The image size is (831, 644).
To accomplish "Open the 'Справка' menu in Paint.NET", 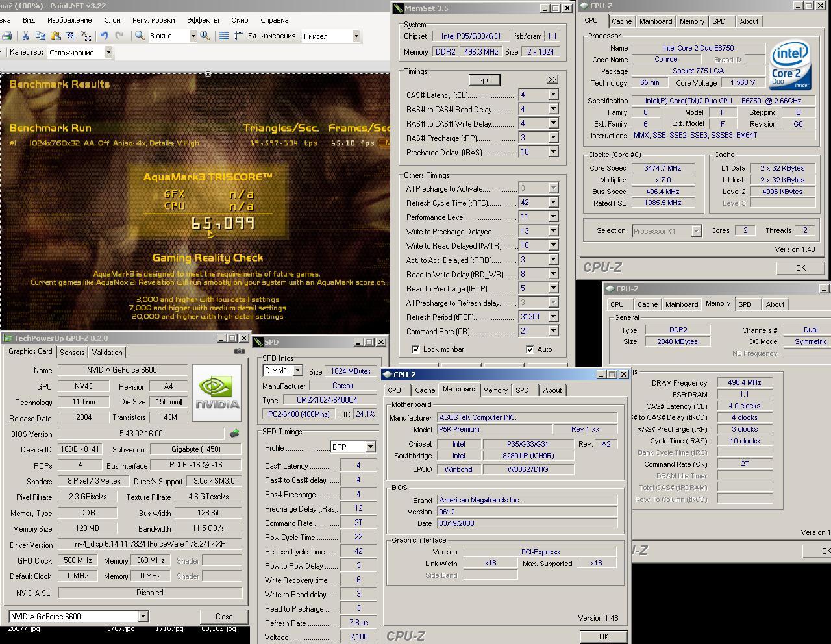I will [274, 20].
